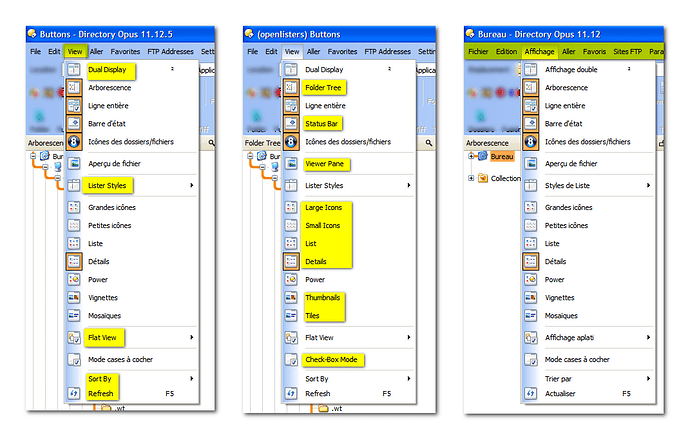
Task: Click Affichage aplati icon in right window
Action: click(x=531, y=337)
